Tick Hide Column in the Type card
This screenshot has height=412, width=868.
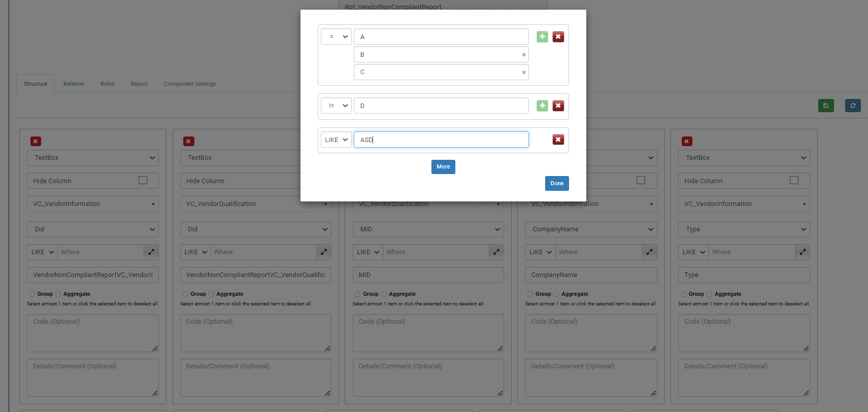(x=794, y=180)
